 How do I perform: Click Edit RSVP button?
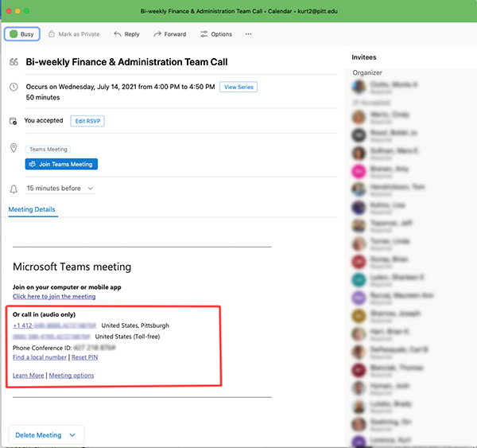coord(87,121)
